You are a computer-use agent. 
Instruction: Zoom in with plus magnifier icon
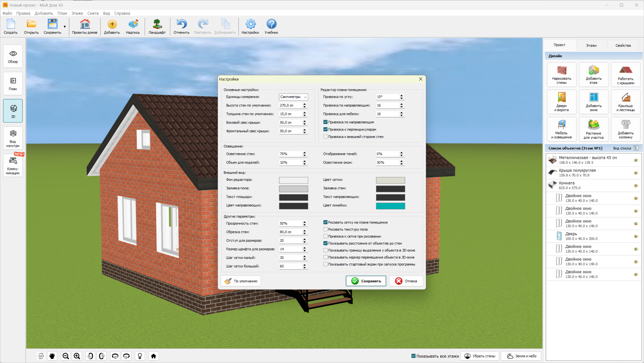(x=77, y=356)
